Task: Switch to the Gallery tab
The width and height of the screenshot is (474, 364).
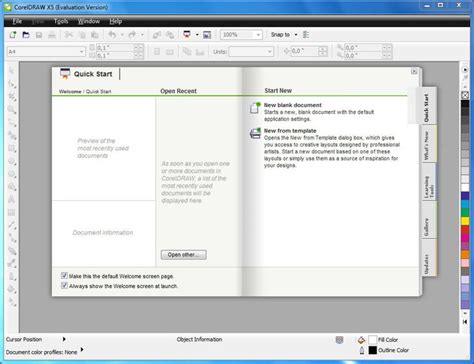Action: (x=429, y=221)
